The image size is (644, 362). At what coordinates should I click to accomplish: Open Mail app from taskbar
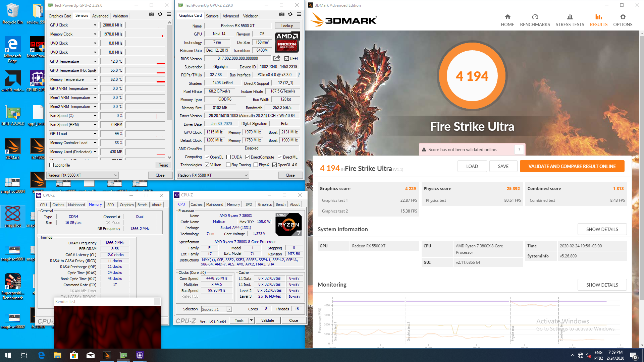point(91,355)
